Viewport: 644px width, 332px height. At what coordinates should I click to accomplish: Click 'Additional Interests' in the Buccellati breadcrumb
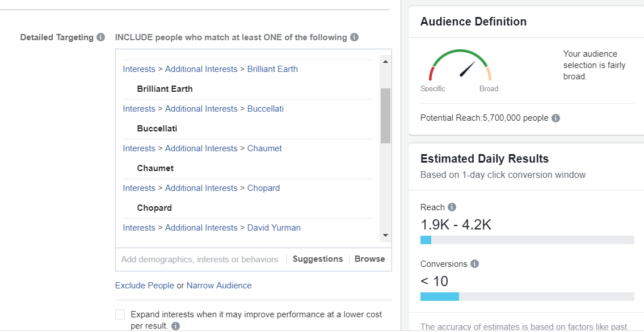201,109
